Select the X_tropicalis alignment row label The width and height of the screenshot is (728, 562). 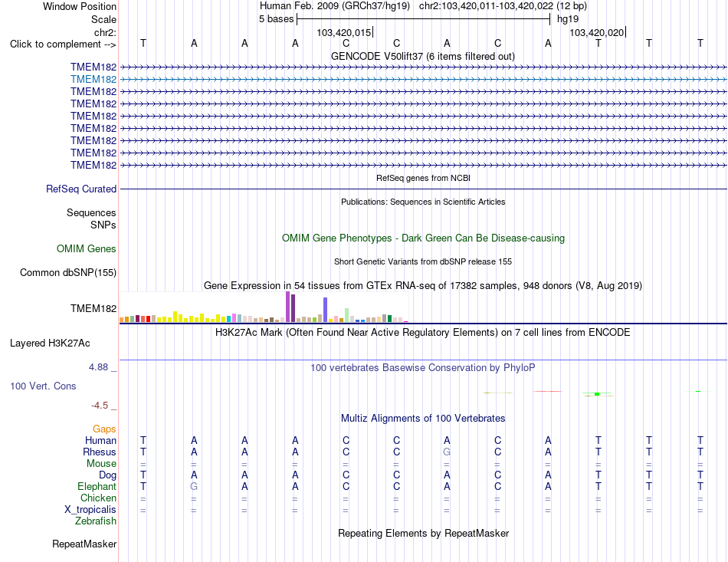coord(90,510)
